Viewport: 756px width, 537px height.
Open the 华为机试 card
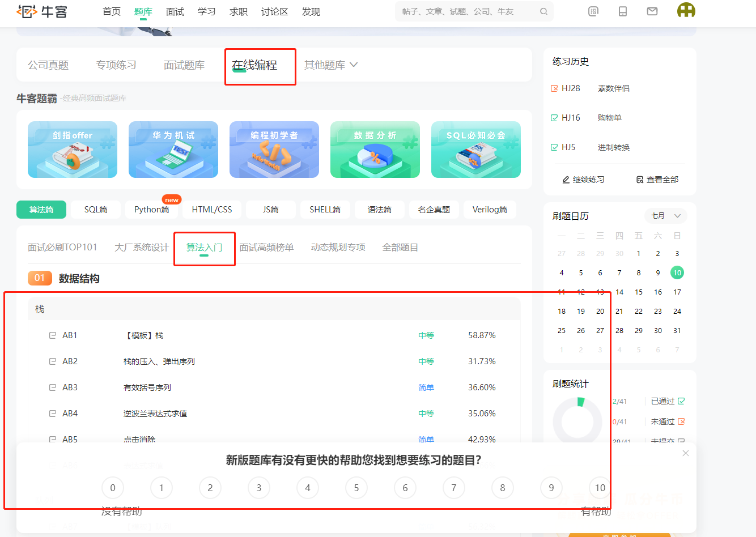click(173, 150)
